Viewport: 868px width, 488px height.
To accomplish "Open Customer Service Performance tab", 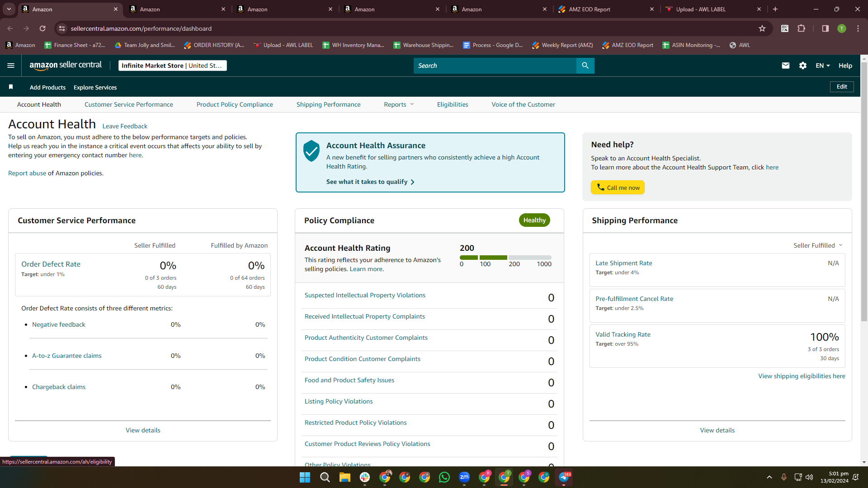I will (x=129, y=104).
